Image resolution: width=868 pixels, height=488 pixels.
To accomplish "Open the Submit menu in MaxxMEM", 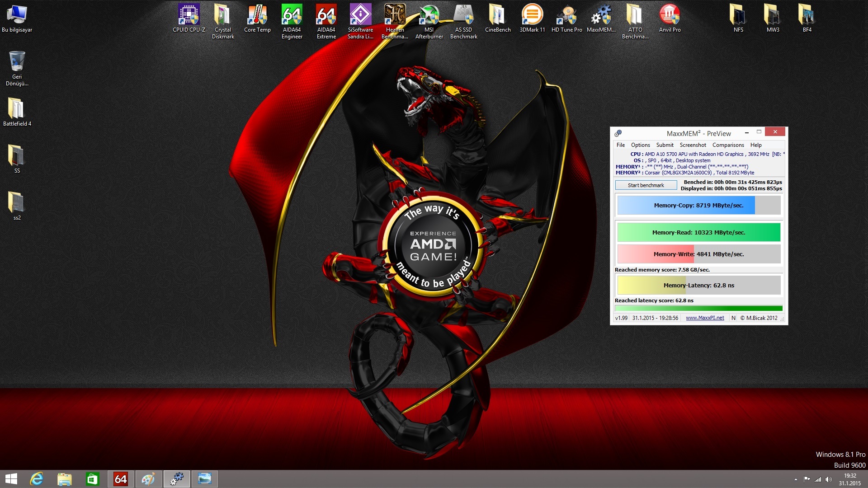I will pos(665,145).
